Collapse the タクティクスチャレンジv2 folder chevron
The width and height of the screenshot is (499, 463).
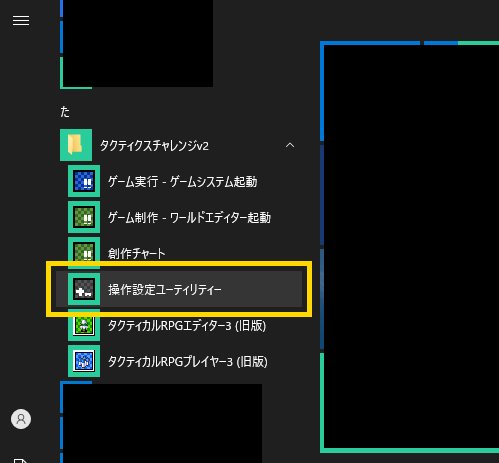(290, 145)
